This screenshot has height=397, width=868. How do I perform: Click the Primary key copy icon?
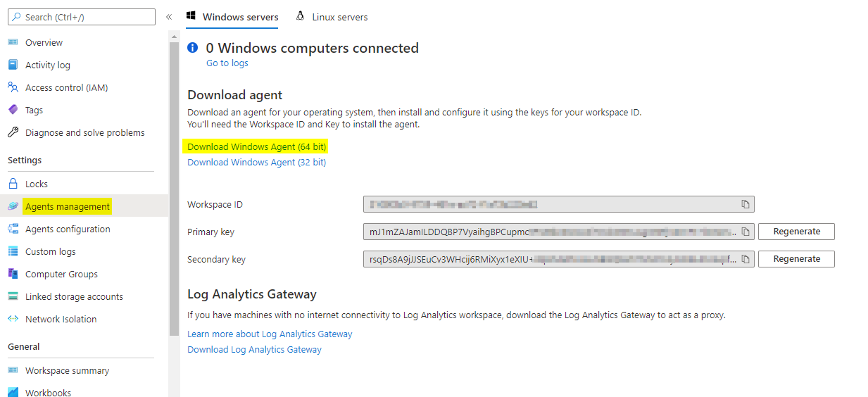click(746, 232)
